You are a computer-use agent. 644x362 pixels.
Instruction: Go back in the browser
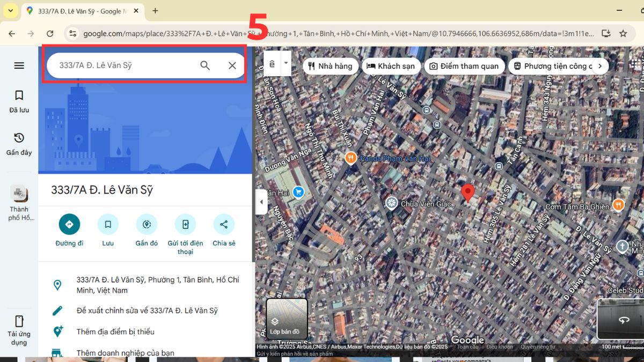point(11,33)
